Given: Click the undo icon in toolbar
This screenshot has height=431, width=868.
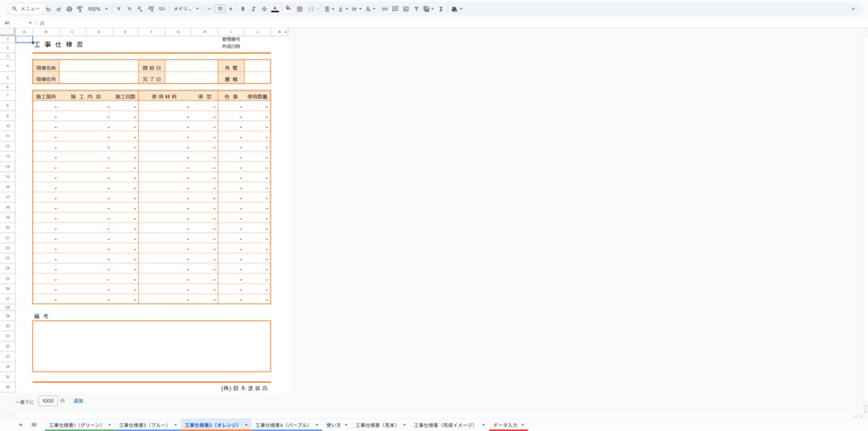Looking at the screenshot, I should [48, 8].
